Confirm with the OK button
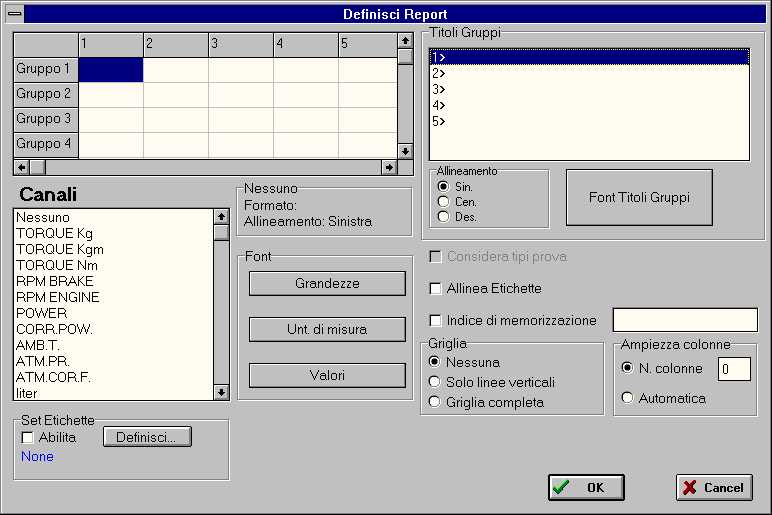This screenshot has width=772, height=515. (586, 488)
